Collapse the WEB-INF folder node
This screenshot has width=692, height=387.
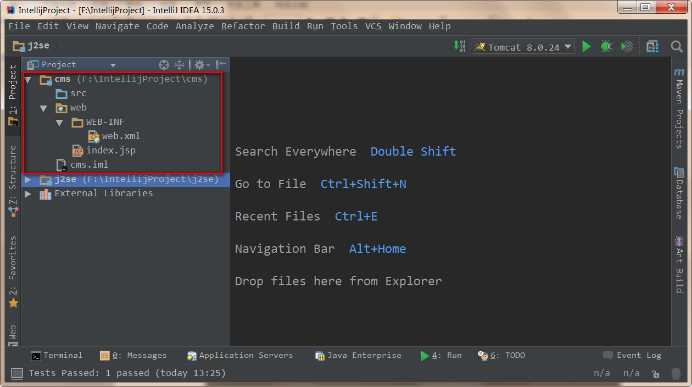point(60,123)
